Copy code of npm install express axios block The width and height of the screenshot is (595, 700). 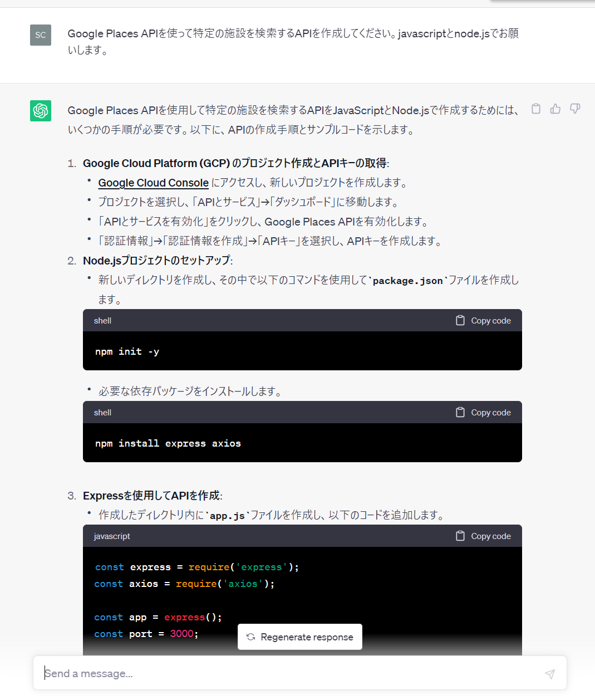pyautogui.click(x=483, y=413)
